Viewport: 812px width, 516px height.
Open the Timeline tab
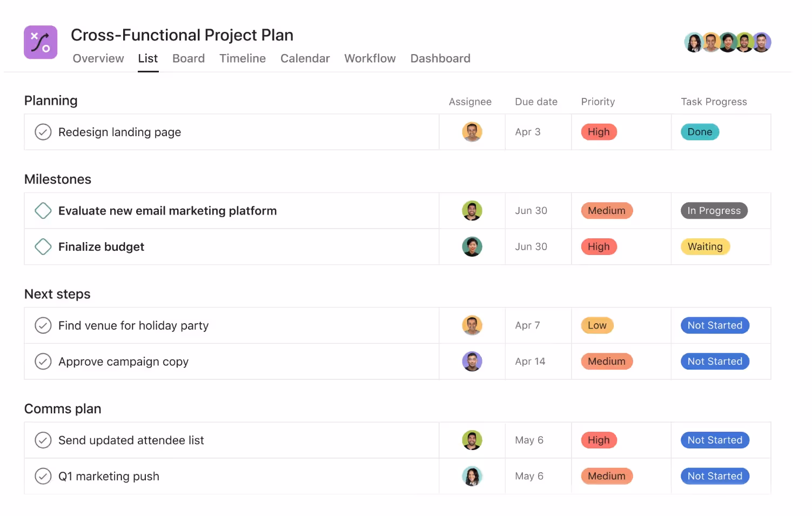coord(243,58)
